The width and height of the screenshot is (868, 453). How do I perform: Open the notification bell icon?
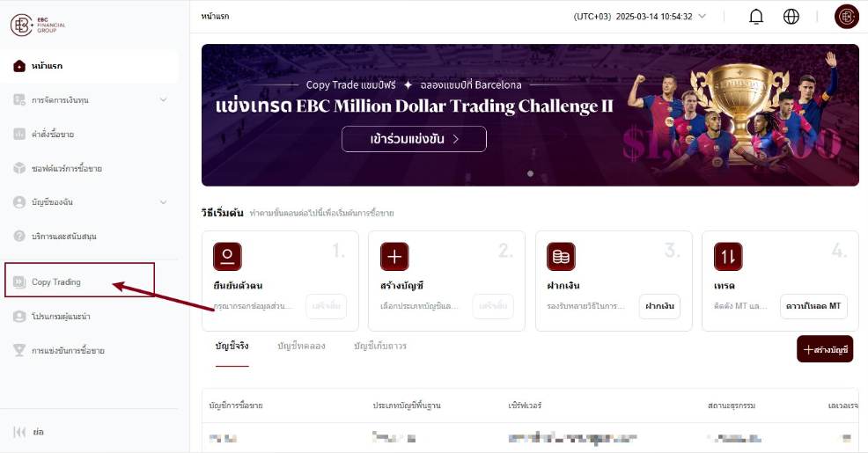[x=755, y=17]
